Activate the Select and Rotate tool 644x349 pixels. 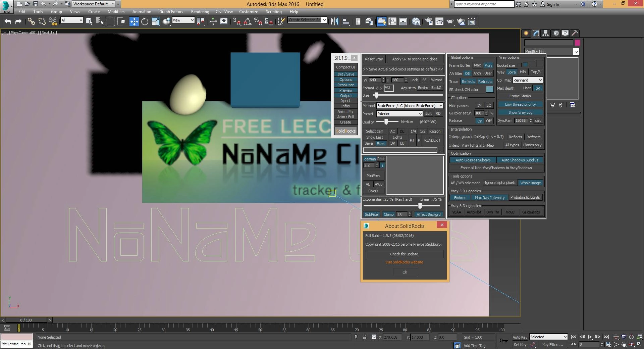click(x=145, y=21)
